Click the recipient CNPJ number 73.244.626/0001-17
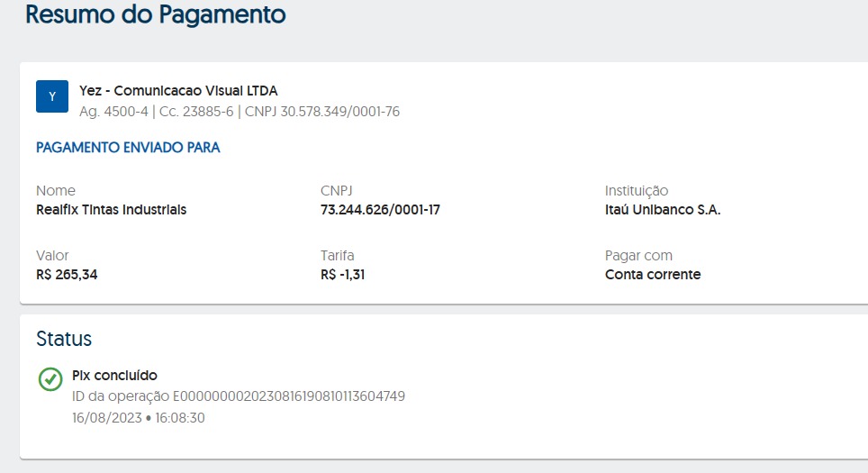 click(380, 210)
